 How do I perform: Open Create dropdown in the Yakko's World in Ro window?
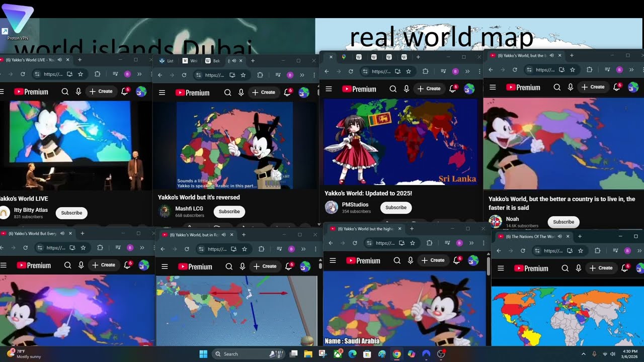(x=265, y=266)
